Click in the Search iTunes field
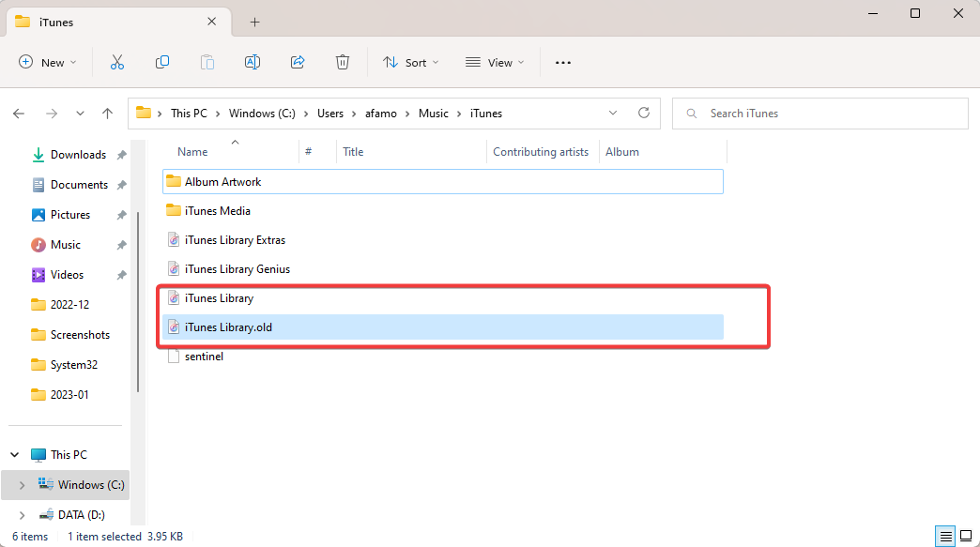The image size is (980, 547). 820,113
